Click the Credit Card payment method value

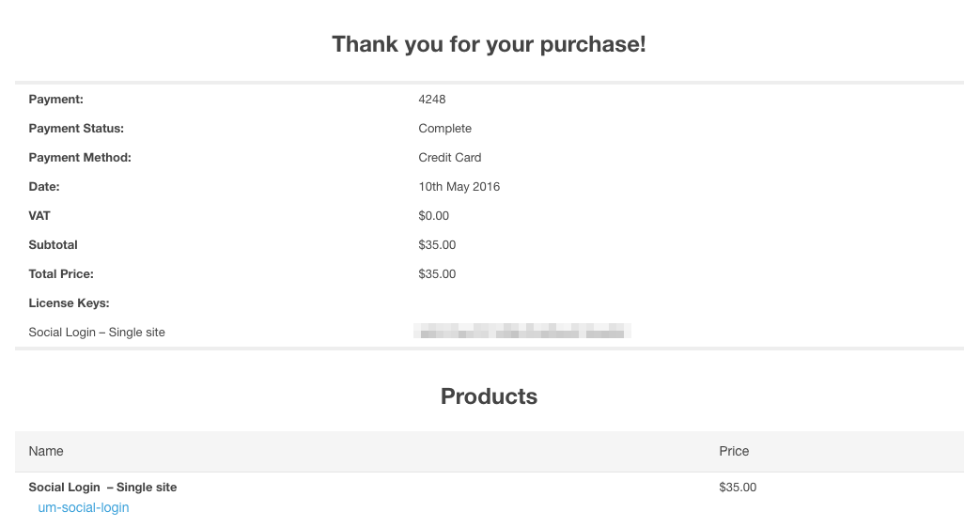click(x=450, y=157)
